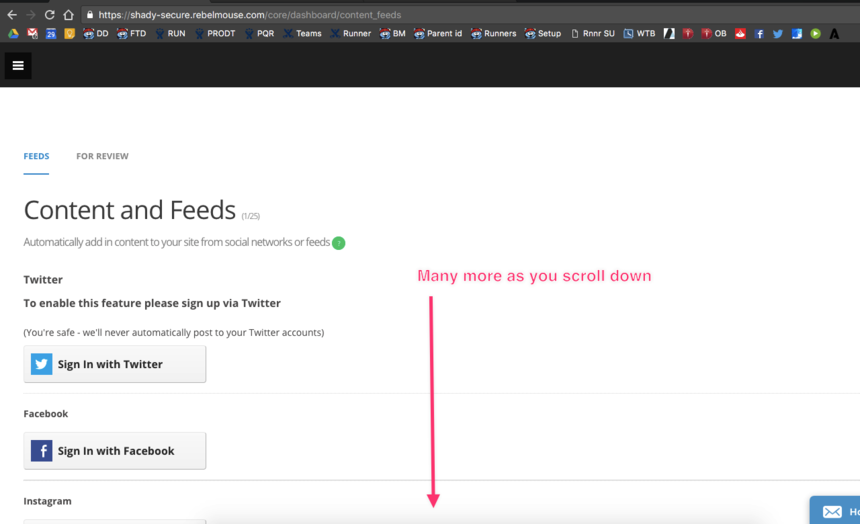Click the green play-button bookmark icon
860x524 pixels.
tap(815, 33)
